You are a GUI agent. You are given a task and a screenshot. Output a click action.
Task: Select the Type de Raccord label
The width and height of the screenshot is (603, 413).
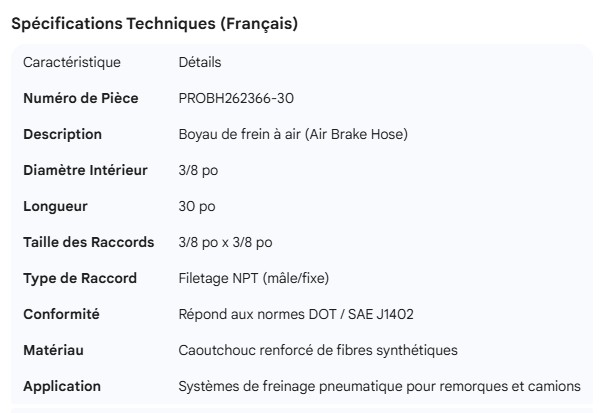[80, 278]
